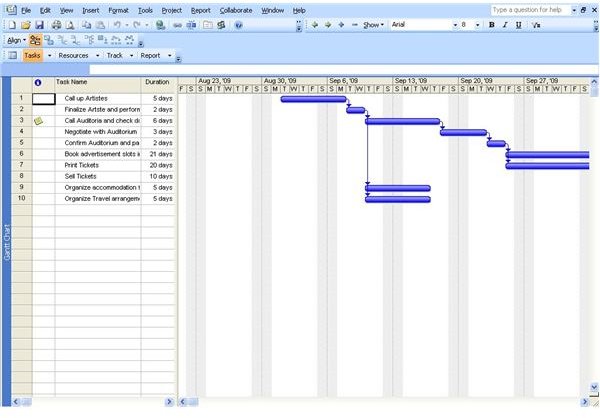Print the Gantt chart
The image size is (600, 418).
(x=56, y=25)
